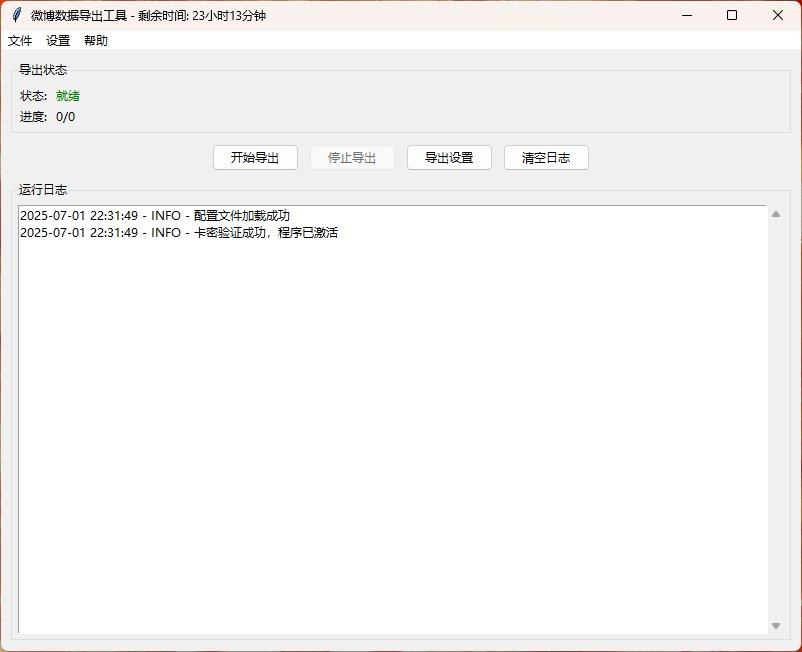This screenshot has width=802, height=652.
Task: Click the log scrollbar up arrow
Action: [x=776, y=215]
